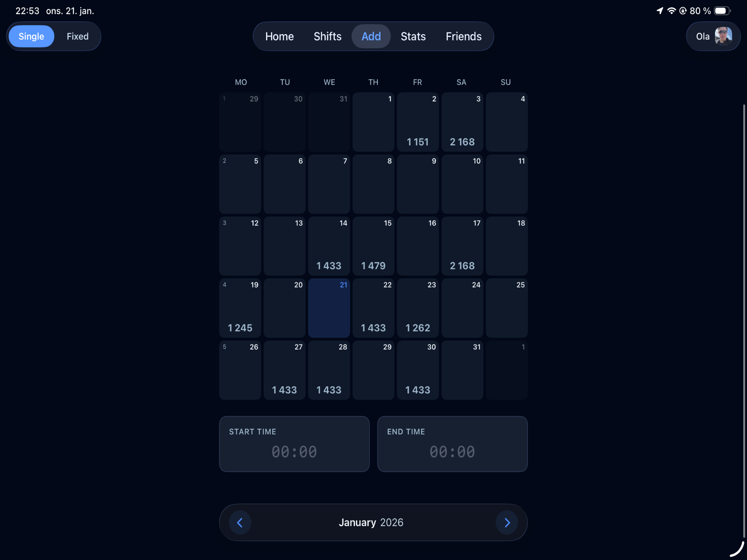Switch to Single shift mode
Image resolution: width=747 pixels, height=560 pixels.
point(31,36)
